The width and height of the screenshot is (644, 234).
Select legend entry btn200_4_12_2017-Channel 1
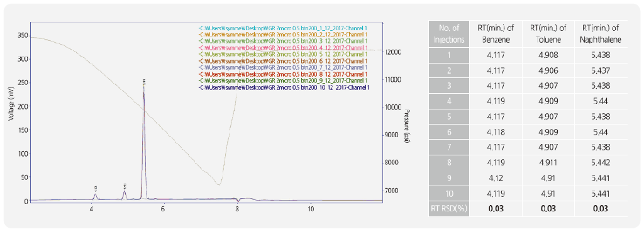[x=282, y=48]
